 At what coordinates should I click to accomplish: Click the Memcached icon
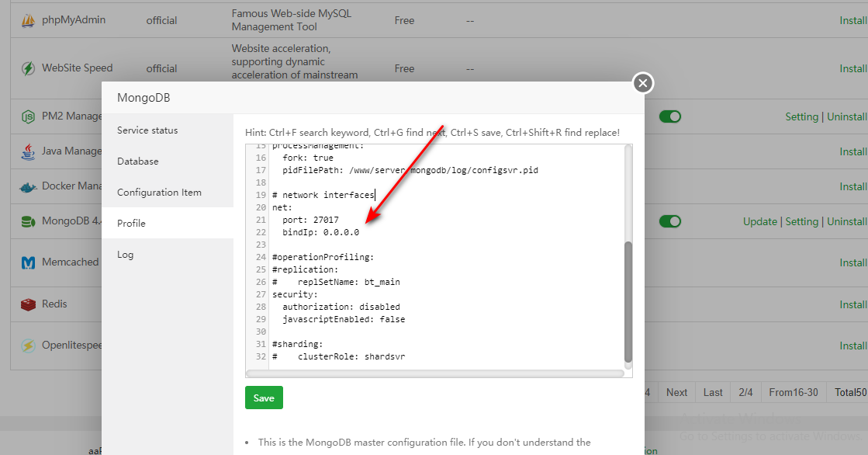[28, 263]
